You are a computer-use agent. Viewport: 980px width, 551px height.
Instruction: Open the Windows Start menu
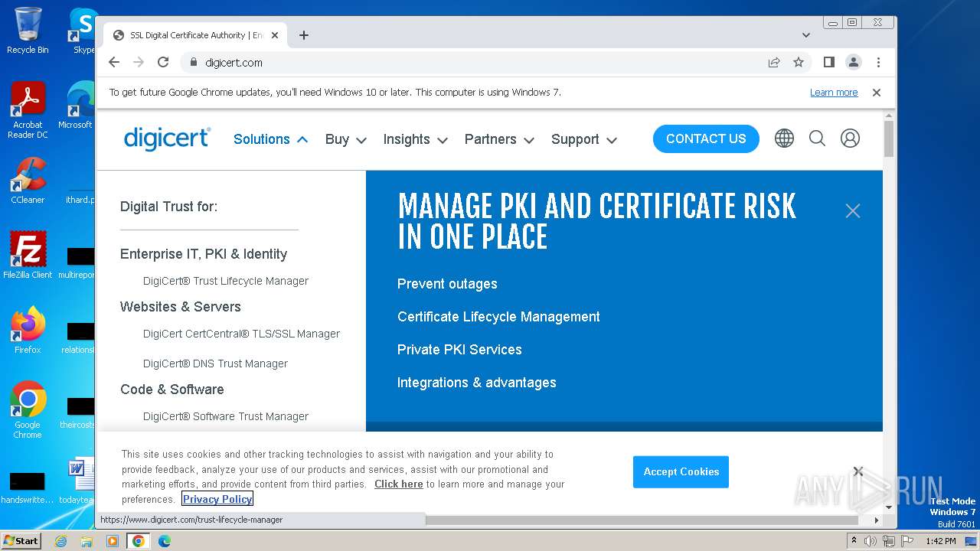coord(21,541)
